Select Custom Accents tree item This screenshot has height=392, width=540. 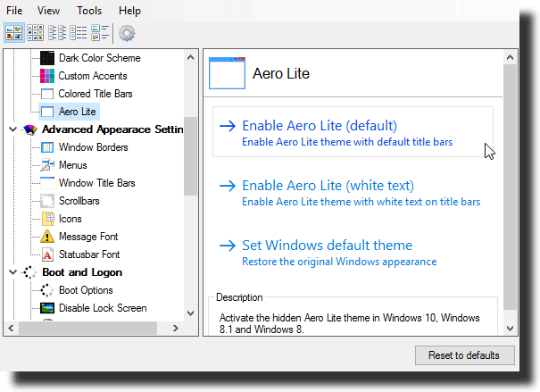pos(93,76)
